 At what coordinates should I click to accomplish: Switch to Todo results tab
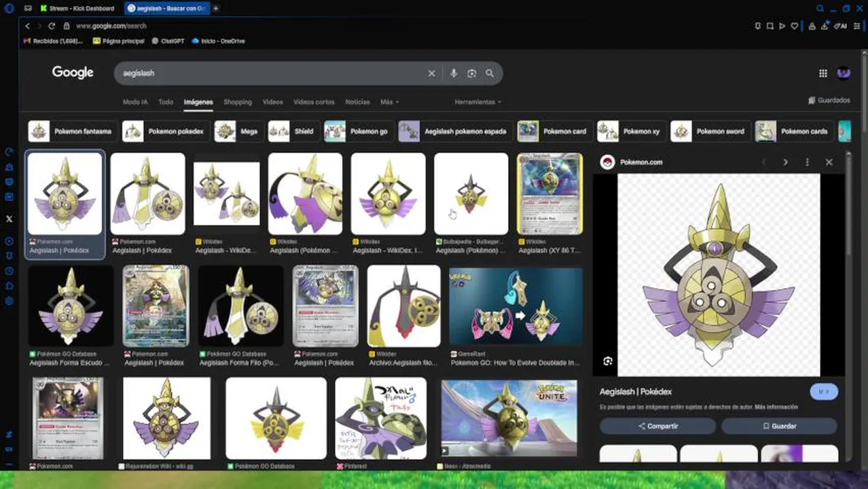166,102
